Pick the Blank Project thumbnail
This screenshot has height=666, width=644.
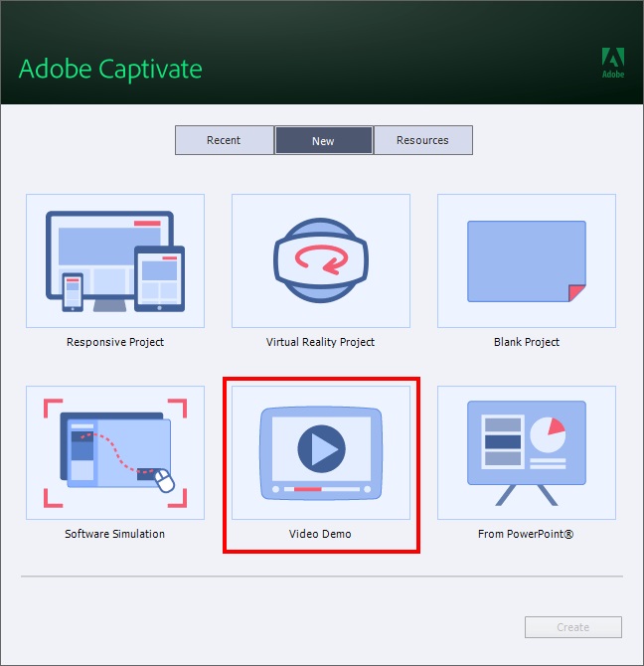pos(527,260)
